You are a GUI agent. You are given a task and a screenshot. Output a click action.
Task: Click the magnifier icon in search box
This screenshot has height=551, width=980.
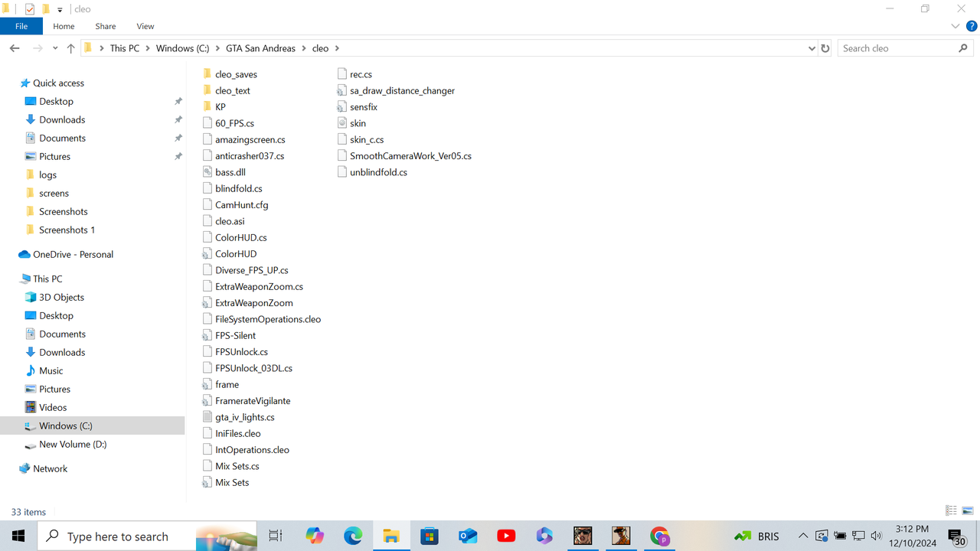(963, 48)
